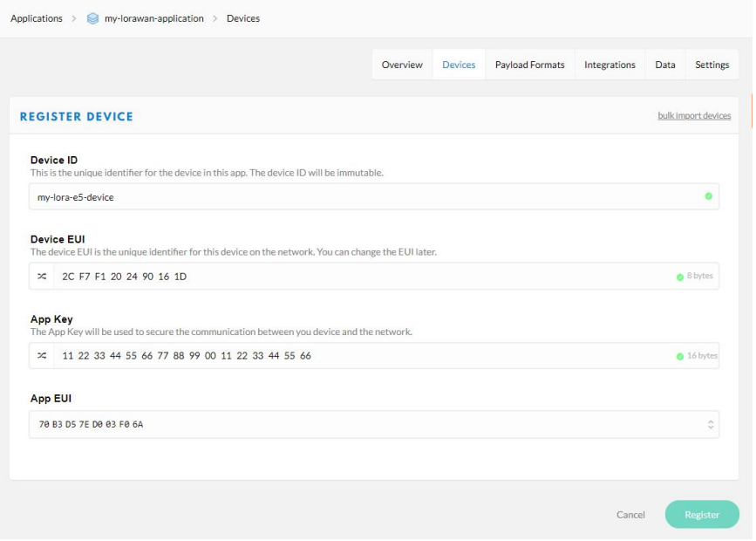Open the App EUI dropdown selector

[710, 425]
